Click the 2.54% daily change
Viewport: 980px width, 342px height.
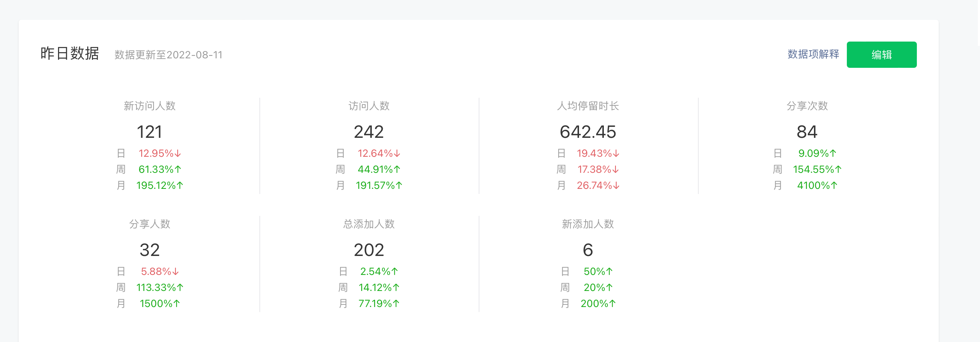click(379, 272)
